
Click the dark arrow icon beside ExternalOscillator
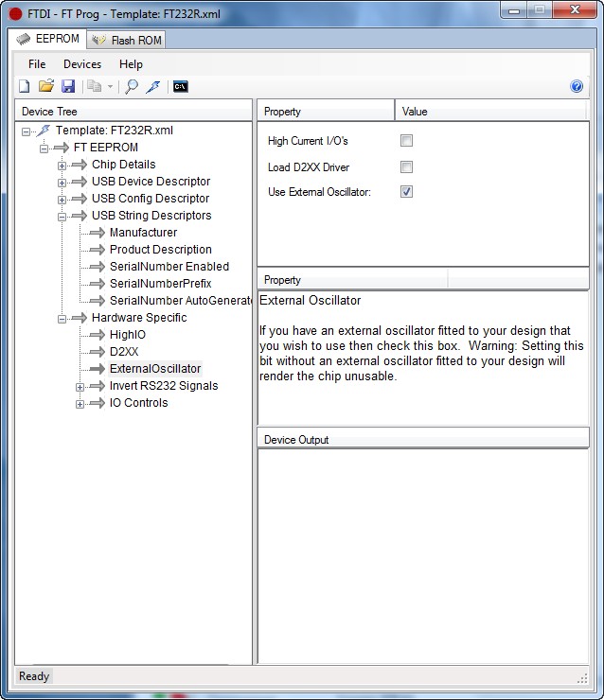[x=98, y=369]
